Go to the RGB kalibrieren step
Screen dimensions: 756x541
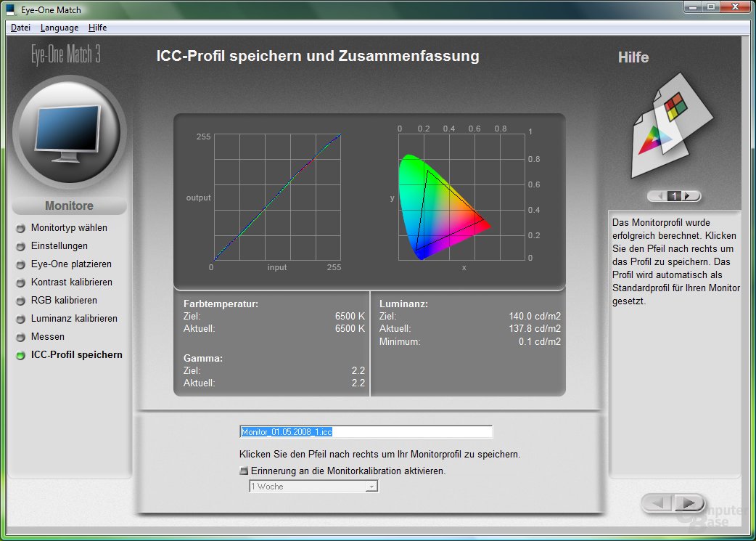pos(64,300)
